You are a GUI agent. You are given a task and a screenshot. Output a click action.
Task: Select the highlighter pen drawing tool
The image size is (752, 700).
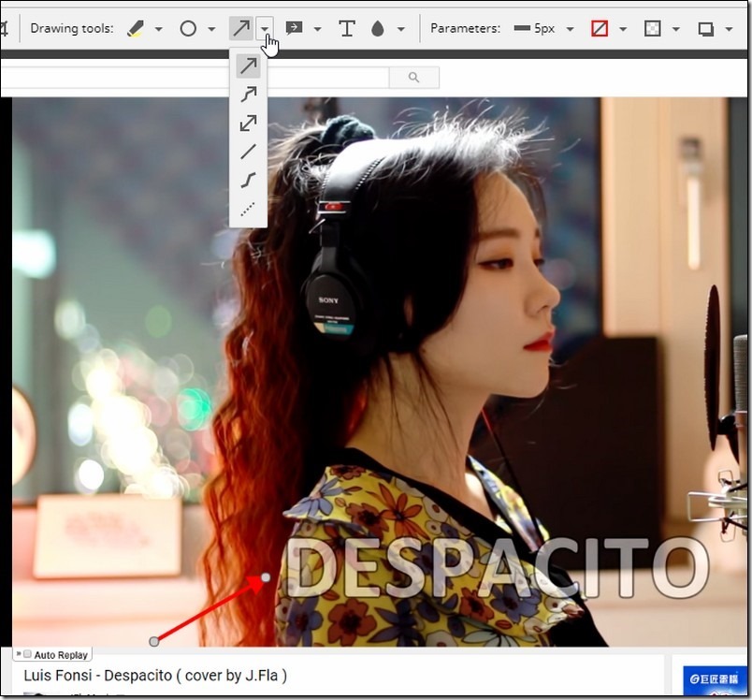tap(136, 29)
